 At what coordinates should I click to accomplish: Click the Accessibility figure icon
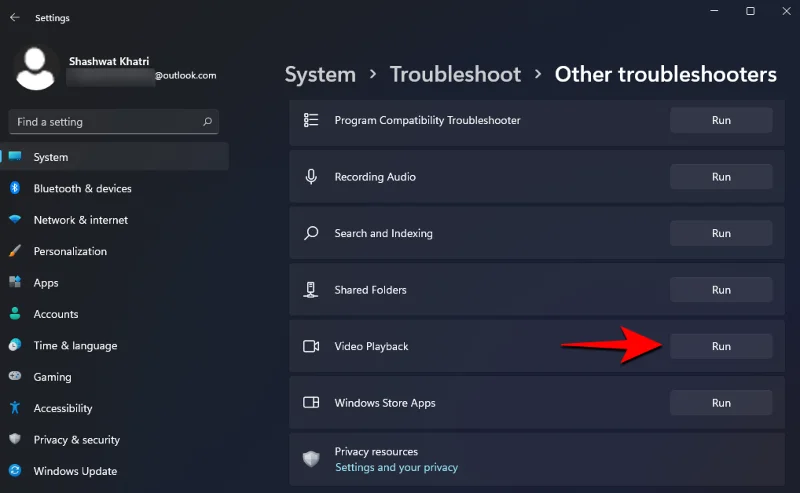(15, 407)
